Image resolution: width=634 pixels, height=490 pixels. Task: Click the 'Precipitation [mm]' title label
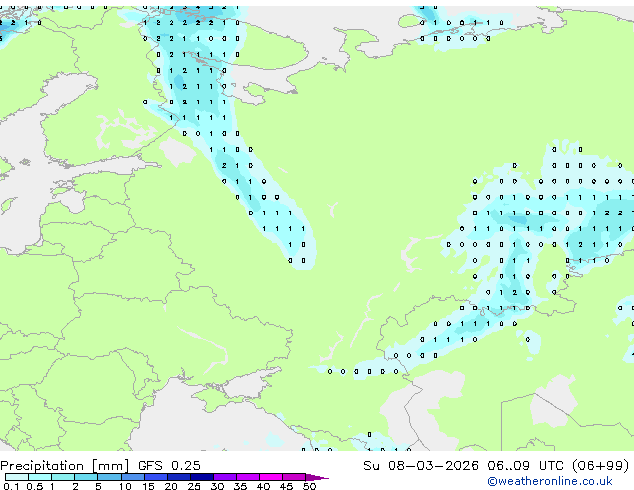(x=64, y=466)
